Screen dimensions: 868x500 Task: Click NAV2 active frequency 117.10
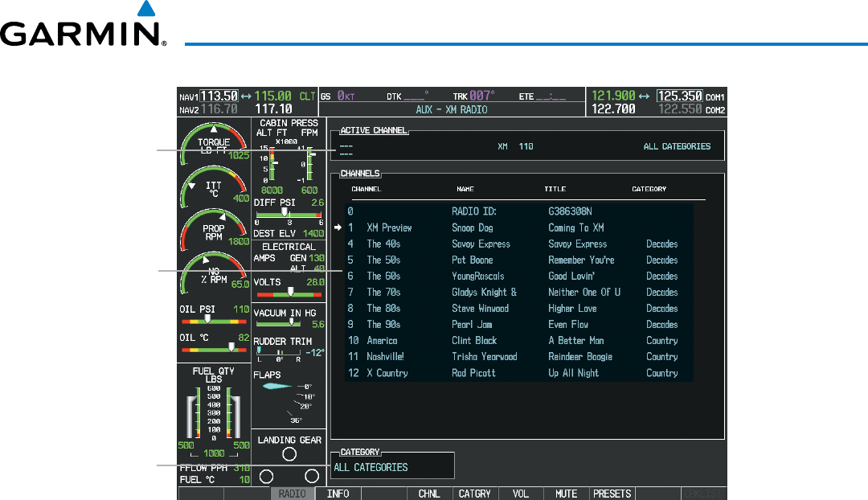273,109
